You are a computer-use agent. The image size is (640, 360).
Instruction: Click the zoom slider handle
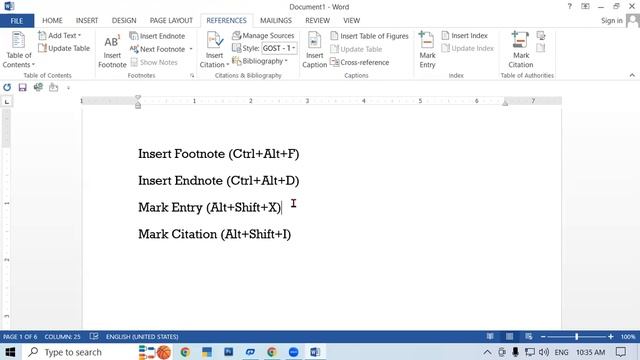(576, 337)
